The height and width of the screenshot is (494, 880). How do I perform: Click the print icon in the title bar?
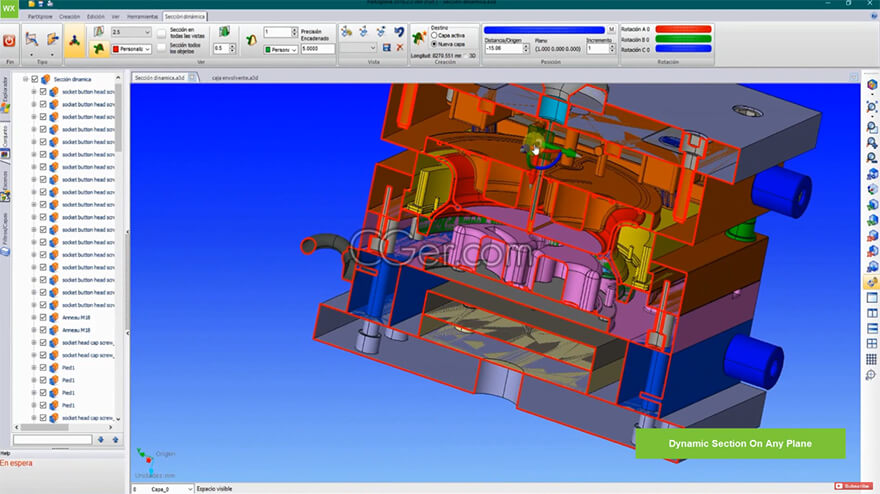(x=49, y=3)
